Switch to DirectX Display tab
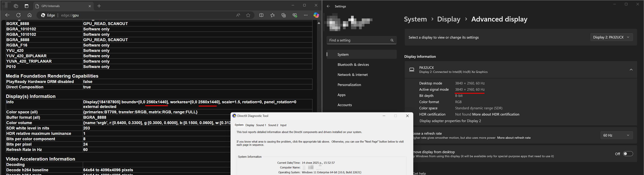This screenshot has height=175, width=644. tap(250, 125)
